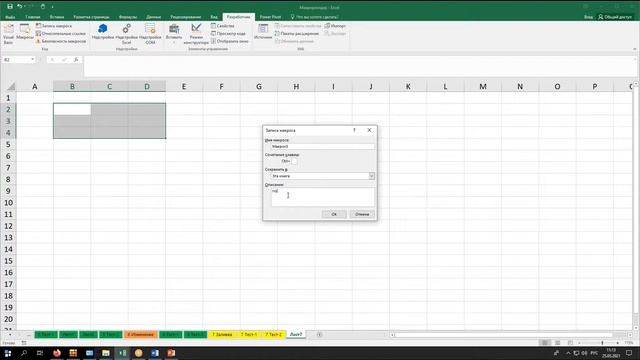Collapse the ribbon chevron
Screen dimensions: 640x360
(634, 49)
